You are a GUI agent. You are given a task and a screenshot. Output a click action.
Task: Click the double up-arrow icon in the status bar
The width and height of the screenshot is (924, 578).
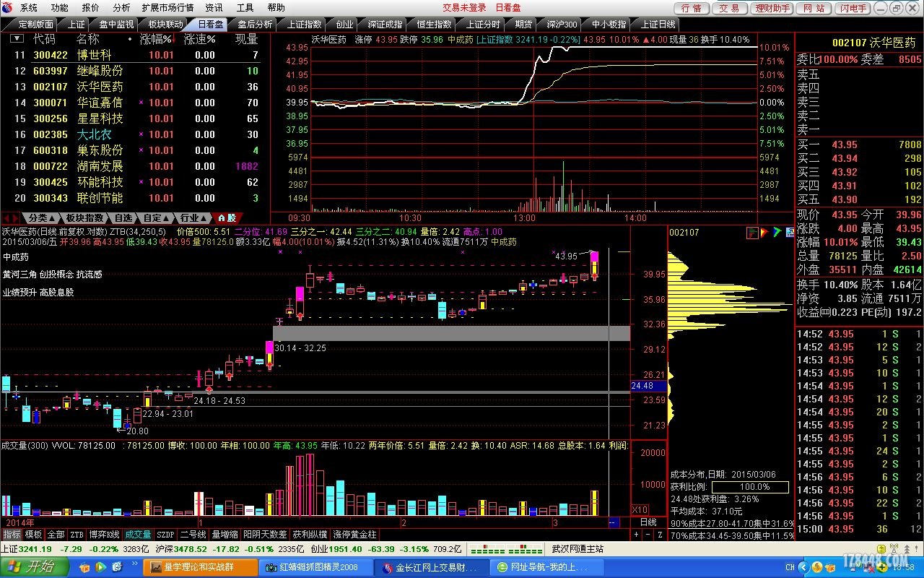907,548
